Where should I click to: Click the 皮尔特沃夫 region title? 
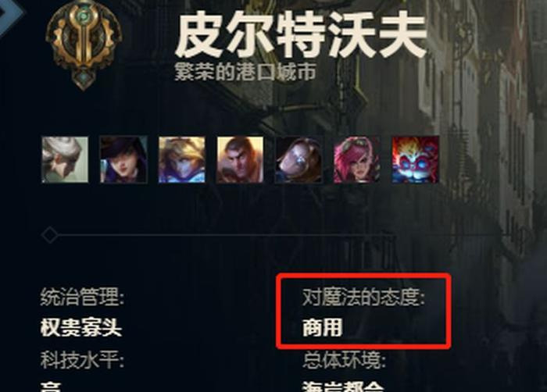tap(301, 34)
